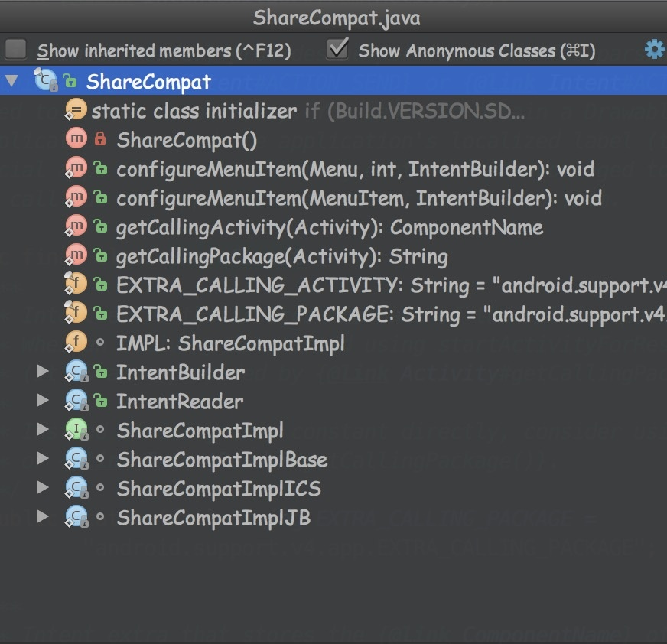Click the IntentReader class icon
Image resolution: width=667 pixels, height=644 pixels.
[76, 400]
